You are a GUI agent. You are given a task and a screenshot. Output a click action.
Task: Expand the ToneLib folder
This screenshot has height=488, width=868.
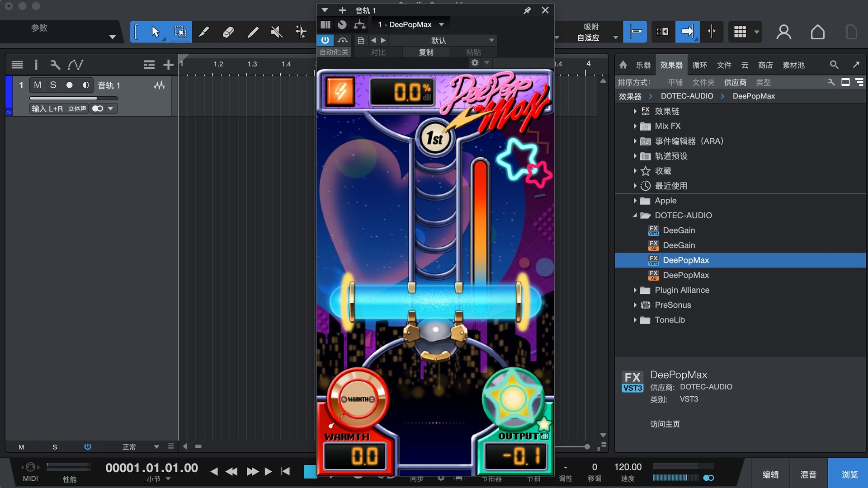tap(635, 320)
